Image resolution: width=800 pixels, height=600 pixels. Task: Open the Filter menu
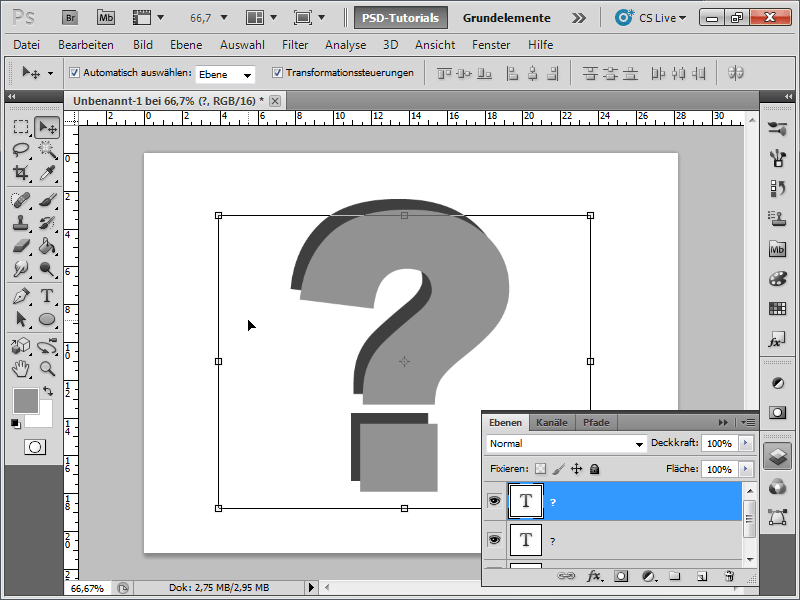[x=295, y=45]
